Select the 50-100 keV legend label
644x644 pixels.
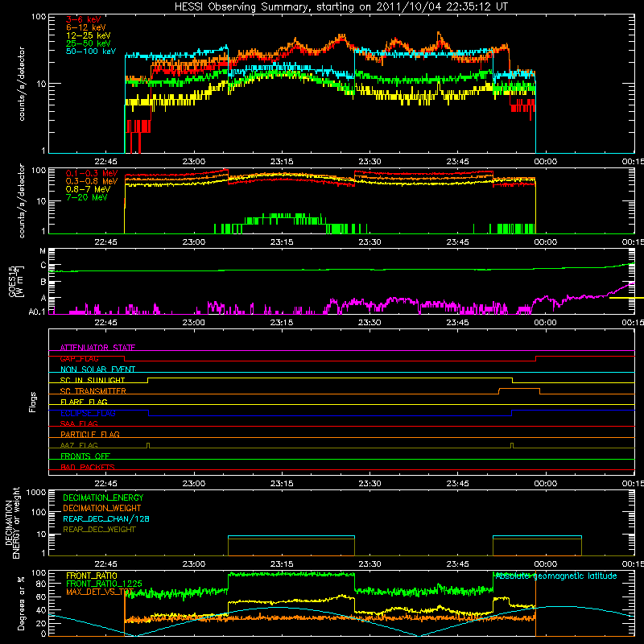91,52
